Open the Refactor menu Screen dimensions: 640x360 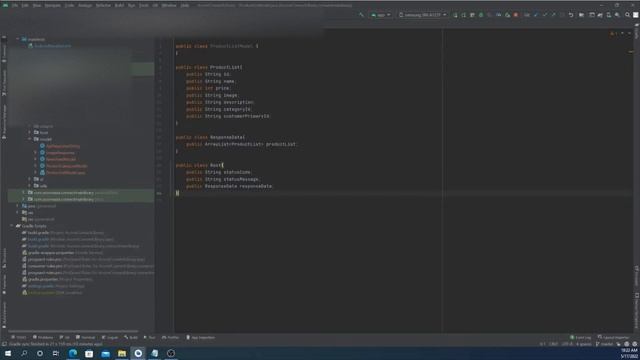click(103, 5)
